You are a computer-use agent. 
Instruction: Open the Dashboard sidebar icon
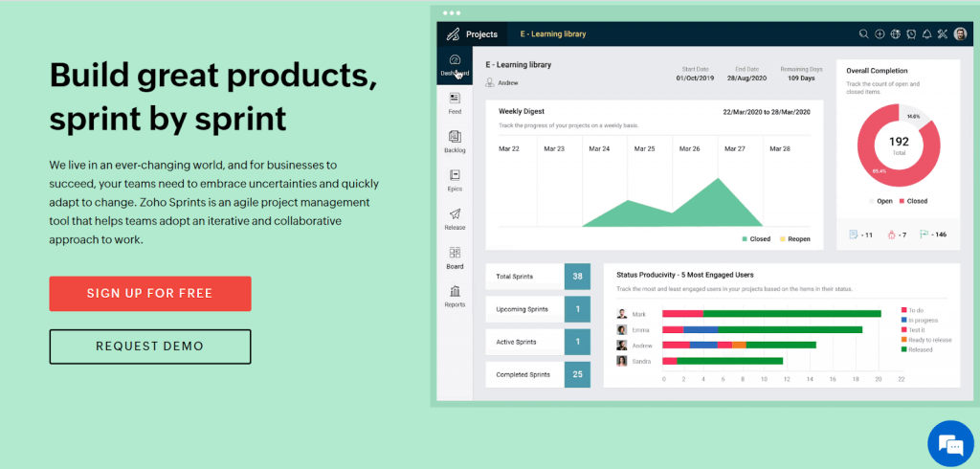tap(455, 60)
